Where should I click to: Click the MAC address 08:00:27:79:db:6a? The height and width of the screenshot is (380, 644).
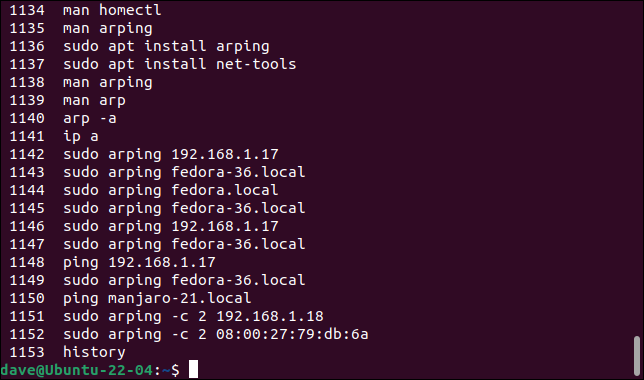292,334
